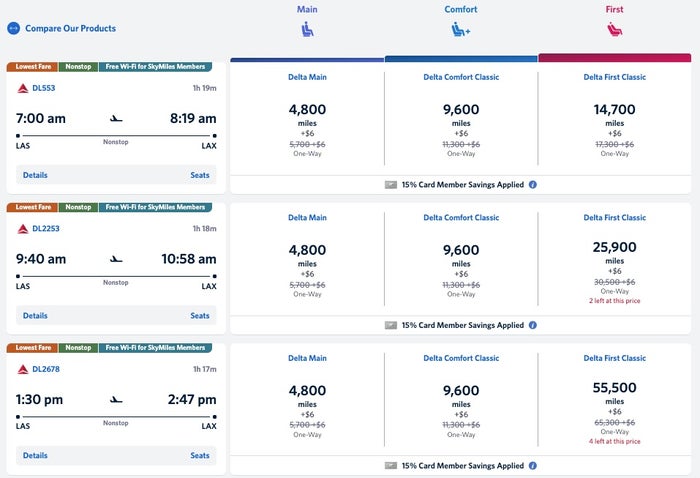Select Delta First Classic 55,500 miles fare
The width and height of the screenshot is (700, 478).
pyautogui.click(x=615, y=399)
